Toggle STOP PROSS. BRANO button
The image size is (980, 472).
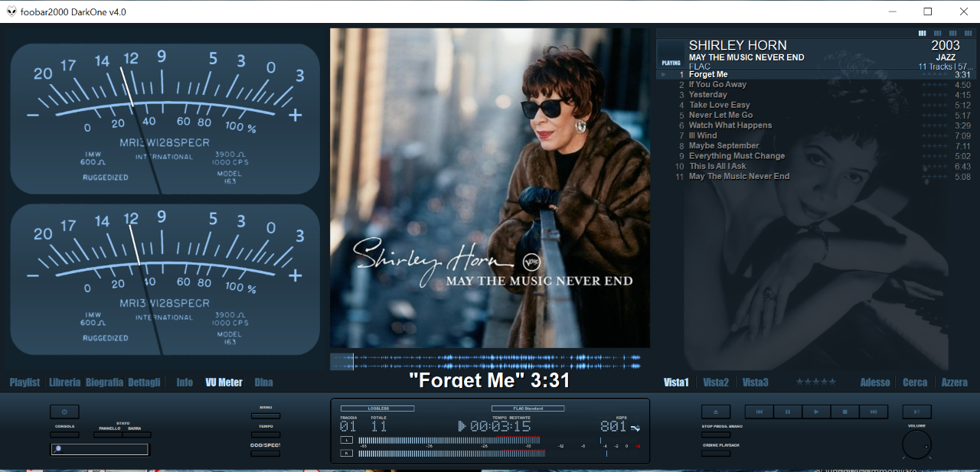[716, 435]
